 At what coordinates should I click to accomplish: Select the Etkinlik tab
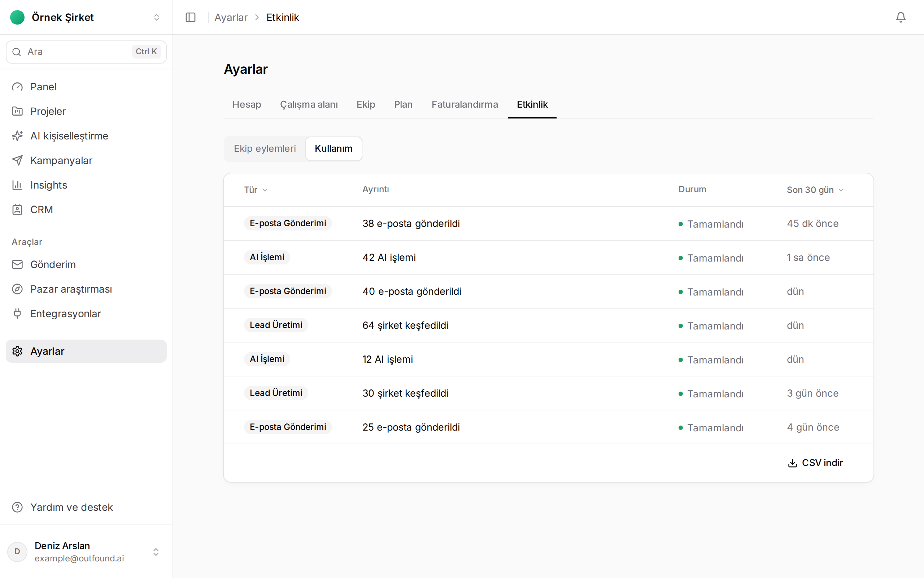pyautogui.click(x=532, y=104)
